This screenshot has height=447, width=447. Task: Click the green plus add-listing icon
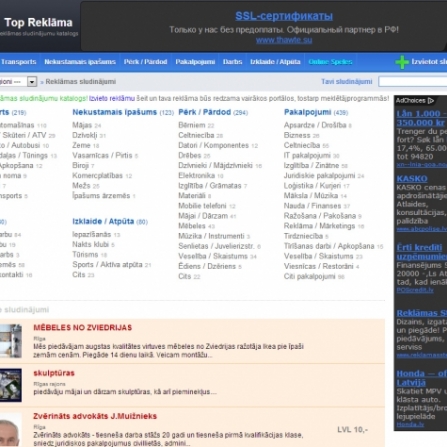tap(402, 62)
